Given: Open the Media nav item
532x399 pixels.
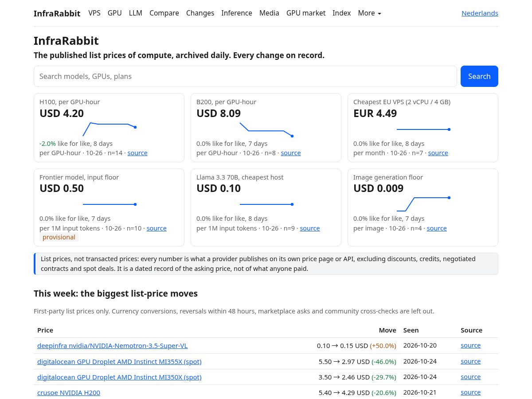Looking at the screenshot, I should point(269,13).
